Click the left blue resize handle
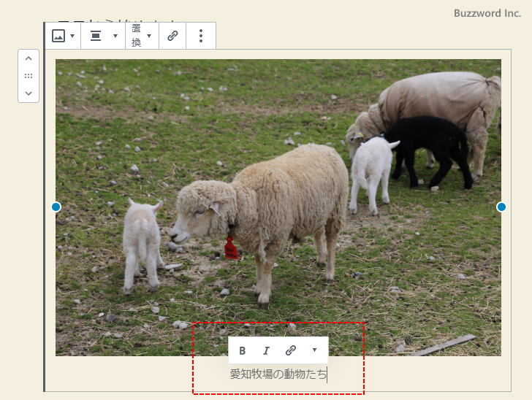Viewport: 532px width, 400px height. coord(56,207)
